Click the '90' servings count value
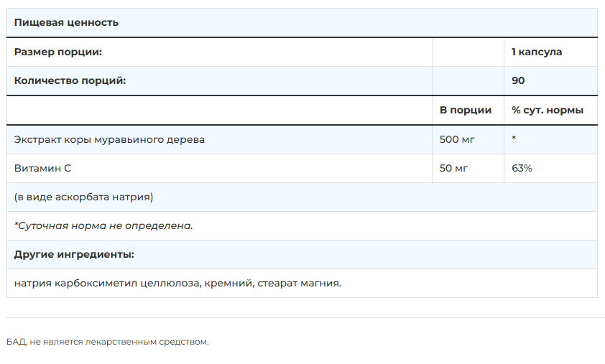This screenshot has width=605, height=364. click(x=518, y=80)
